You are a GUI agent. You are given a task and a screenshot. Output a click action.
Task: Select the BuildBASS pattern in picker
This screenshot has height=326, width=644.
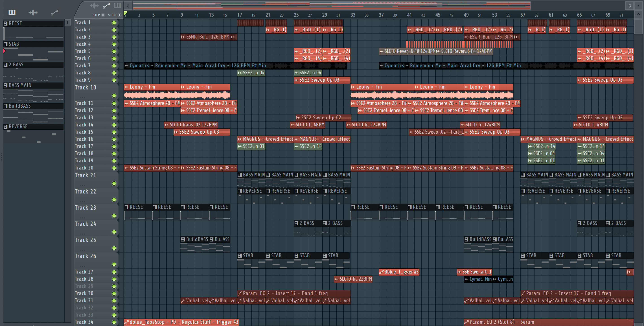(x=33, y=106)
